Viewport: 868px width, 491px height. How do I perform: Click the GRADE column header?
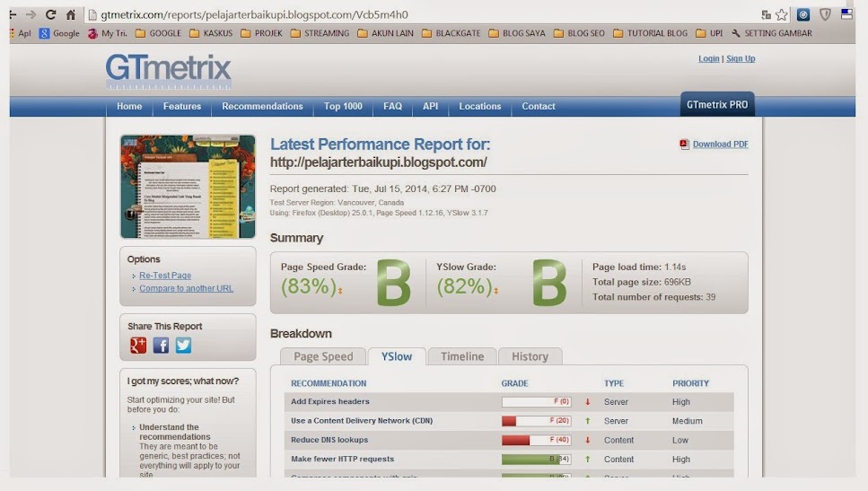click(x=514, y=383)
